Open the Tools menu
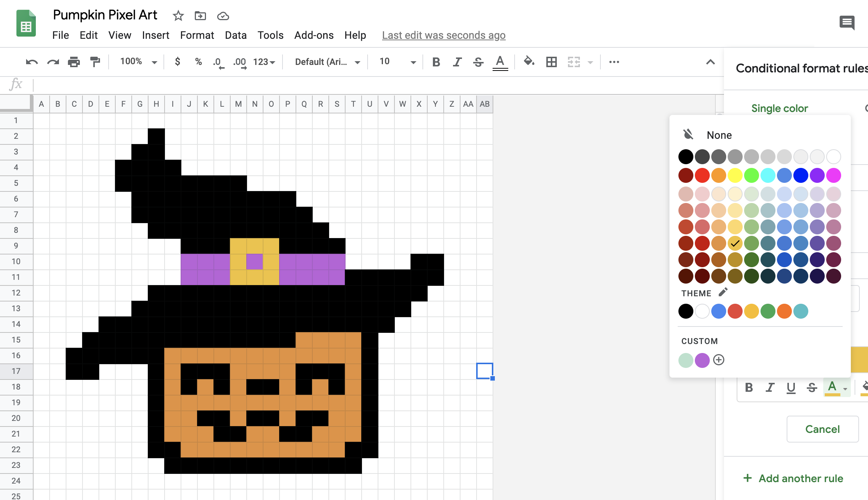Viewport: 868px width, 500px height. pyautogui.click(x=271, y=35)
